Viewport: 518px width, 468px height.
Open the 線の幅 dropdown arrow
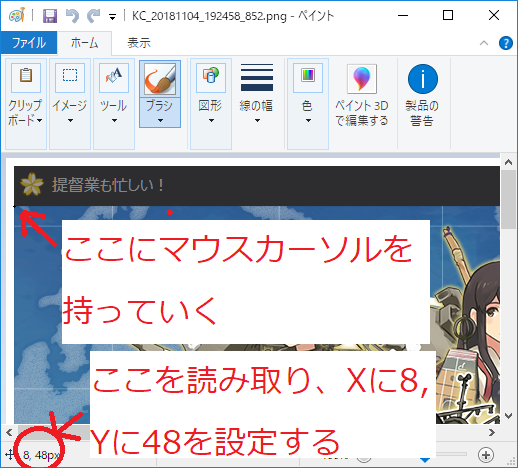[257, 120]
